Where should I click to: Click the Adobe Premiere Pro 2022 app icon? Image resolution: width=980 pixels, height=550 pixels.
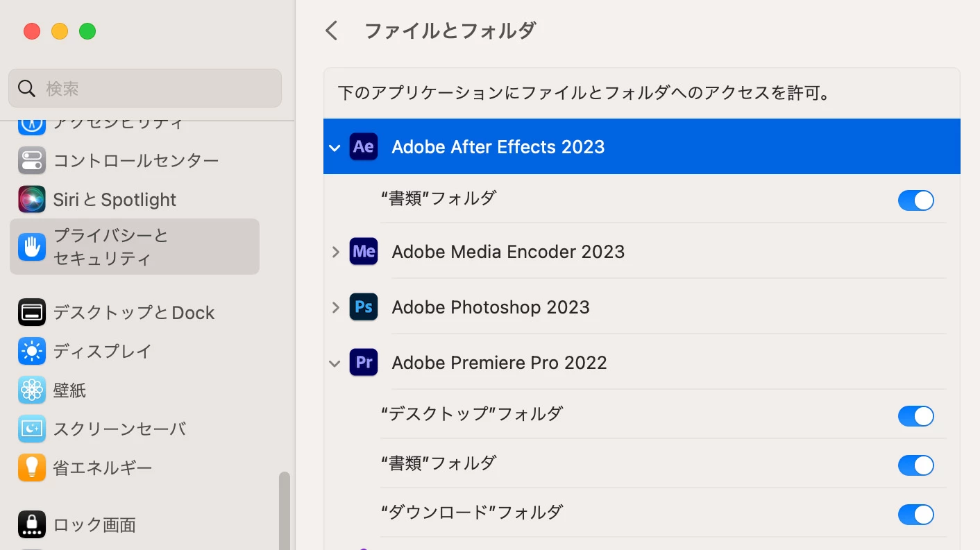pyautogui.click(x=364, y=362)
